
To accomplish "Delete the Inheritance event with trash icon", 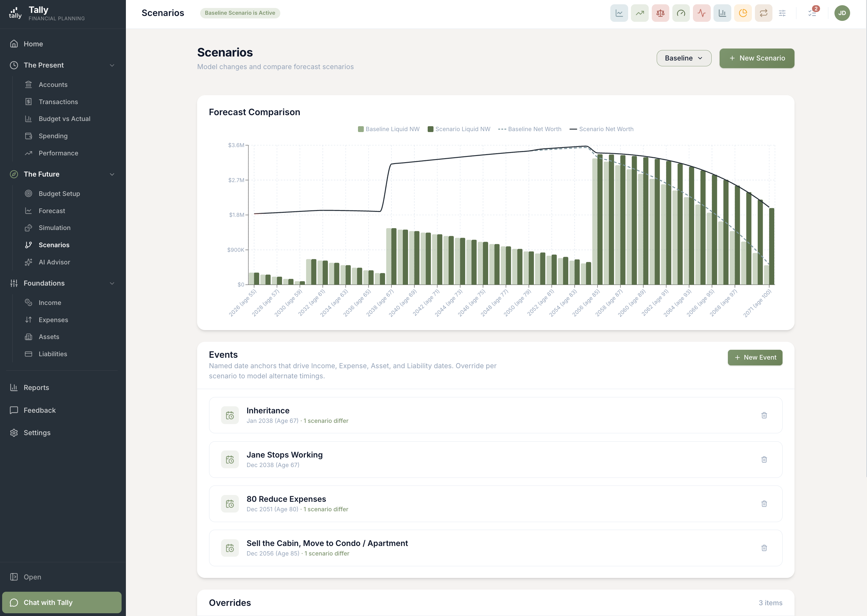I will click(764, 415).
